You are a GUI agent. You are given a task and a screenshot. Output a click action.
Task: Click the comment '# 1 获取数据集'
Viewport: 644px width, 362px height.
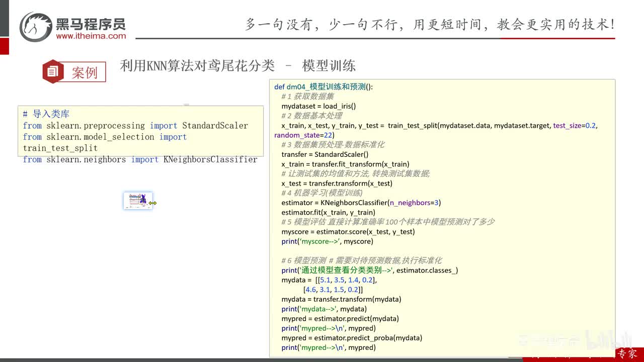tap(307, 96)
